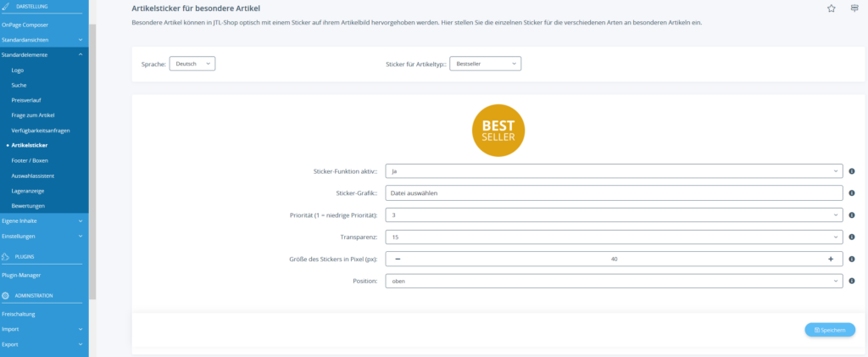The image size is (868, 357).
Task: Open Plugin-Manager in sidebar
Action: (21, 275)
